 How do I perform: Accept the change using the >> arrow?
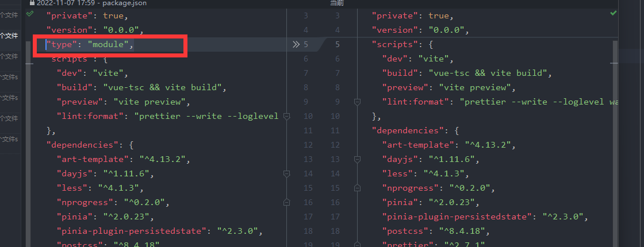(296, 44)
